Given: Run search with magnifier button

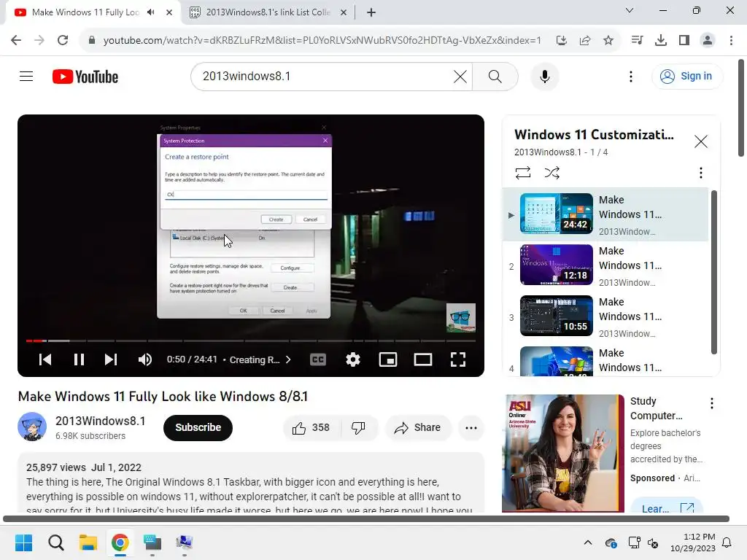Looking at the screenshot, I should tap(495, 76).
